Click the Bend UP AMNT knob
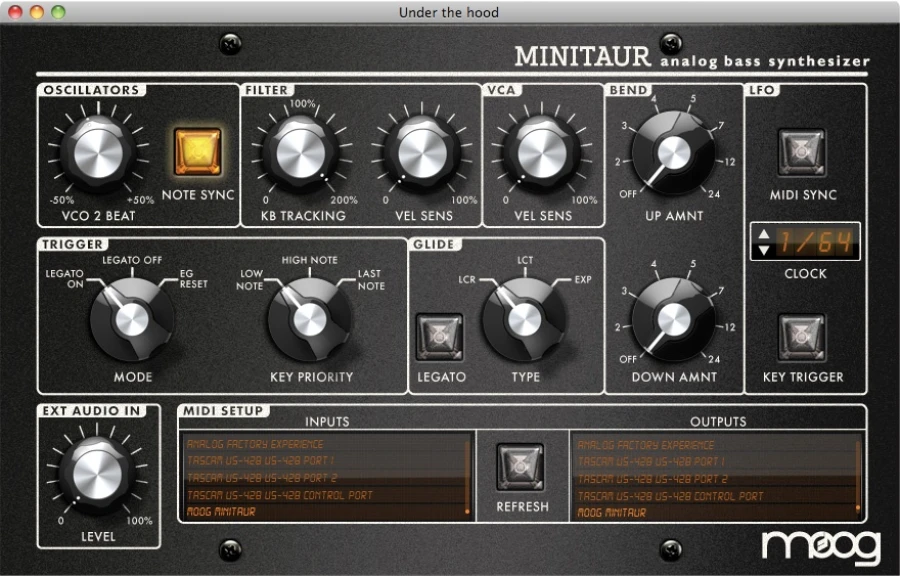This screenshot has width=900, height=576. [x=674, y=153]
